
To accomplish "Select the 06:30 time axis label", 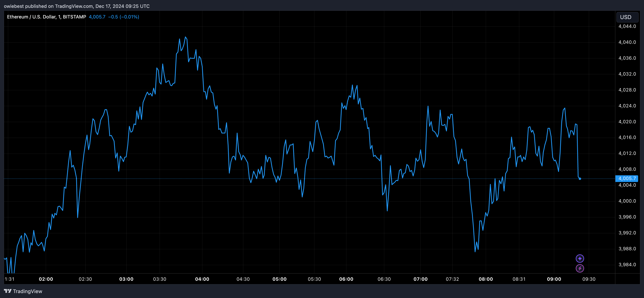I will (x=384, y=279).
